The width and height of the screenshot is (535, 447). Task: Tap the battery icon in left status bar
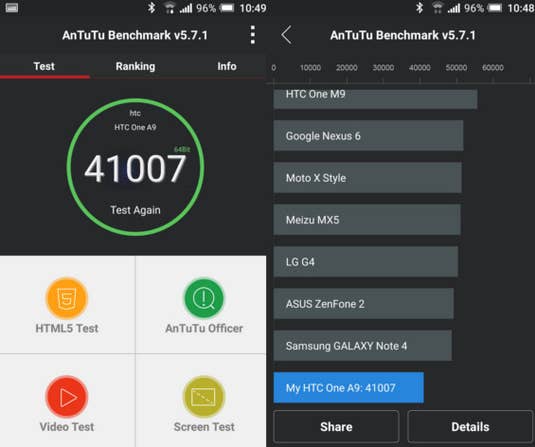point(227,8)
